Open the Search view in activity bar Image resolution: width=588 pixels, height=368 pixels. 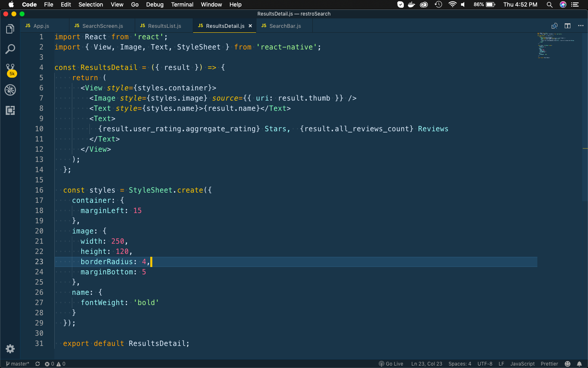[x=10, y=49]
